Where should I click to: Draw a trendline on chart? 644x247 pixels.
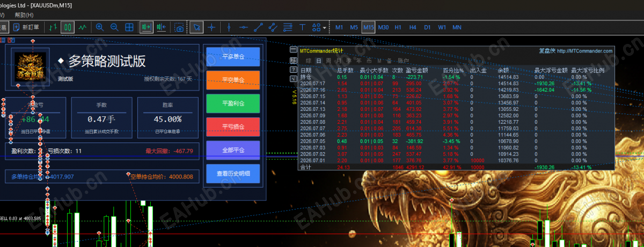click(258, 27)
